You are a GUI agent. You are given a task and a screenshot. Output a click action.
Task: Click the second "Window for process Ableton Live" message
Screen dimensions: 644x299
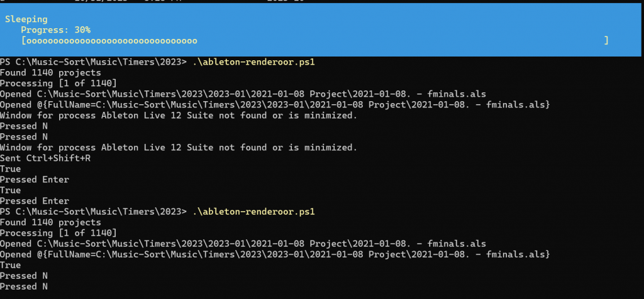[x=179, y=148]
